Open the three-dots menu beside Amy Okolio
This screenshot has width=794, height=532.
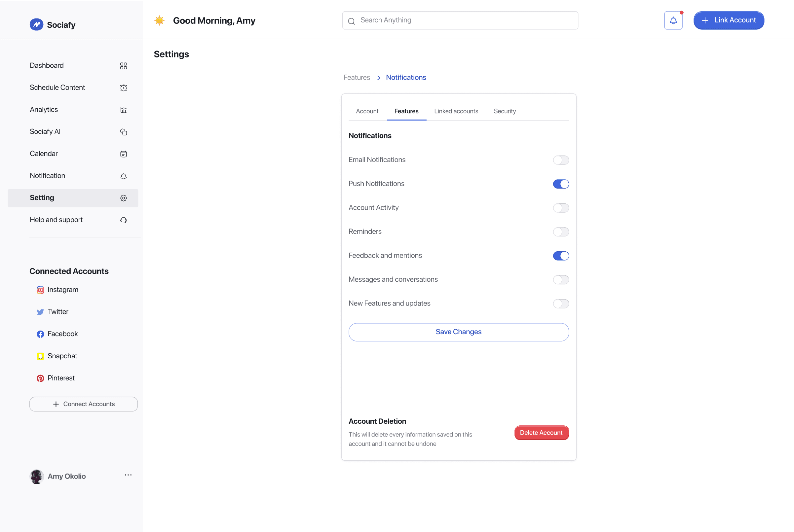(128, 475)
